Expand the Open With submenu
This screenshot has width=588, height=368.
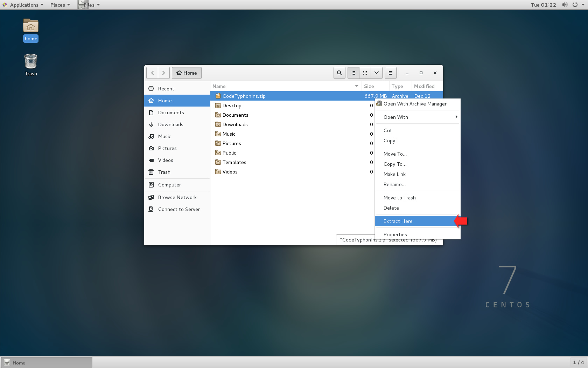click(417, 117)
